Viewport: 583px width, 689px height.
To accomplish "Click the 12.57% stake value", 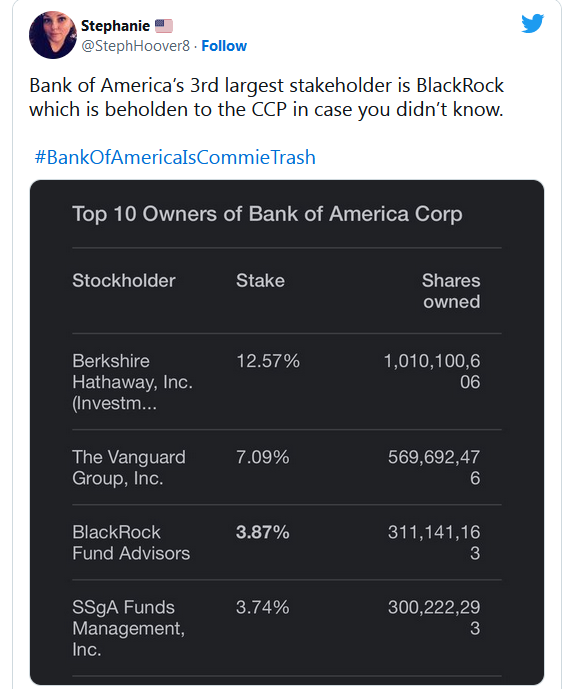I will click(268, 361).
